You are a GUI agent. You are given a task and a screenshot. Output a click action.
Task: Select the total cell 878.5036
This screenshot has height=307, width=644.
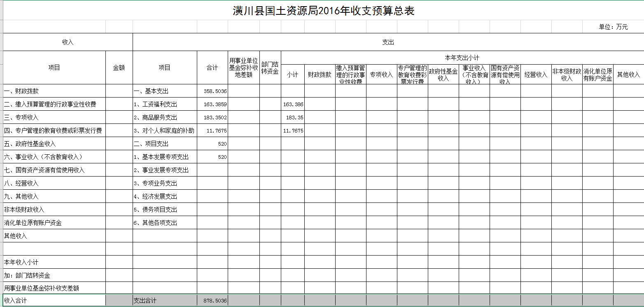pyautogui.click(x=212, y=301)
